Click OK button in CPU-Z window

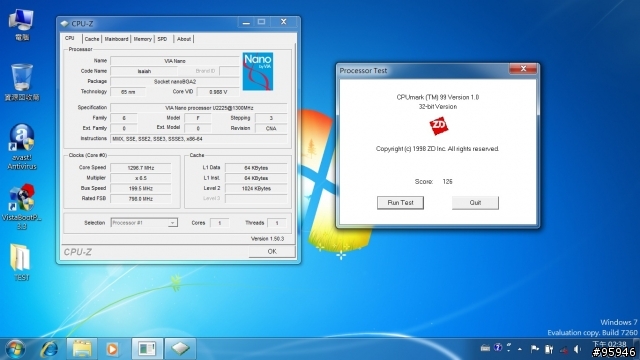point(272,251)
